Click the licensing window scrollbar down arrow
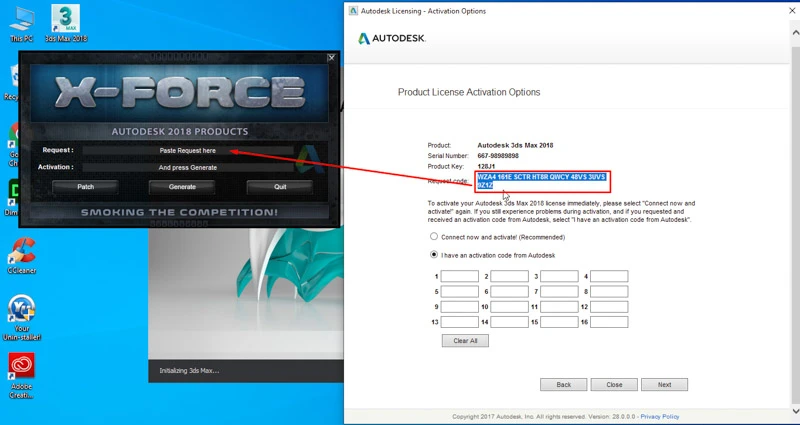The height and width of the screenshot is (425, 800). click(794, 411)
